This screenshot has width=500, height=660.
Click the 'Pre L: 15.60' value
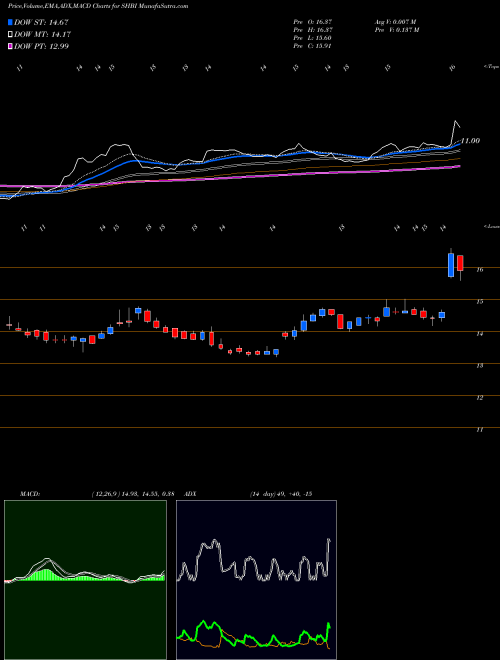[313, 38]
